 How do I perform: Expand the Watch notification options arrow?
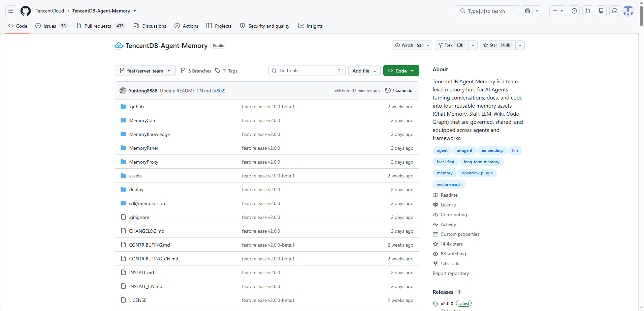(428, 45)
